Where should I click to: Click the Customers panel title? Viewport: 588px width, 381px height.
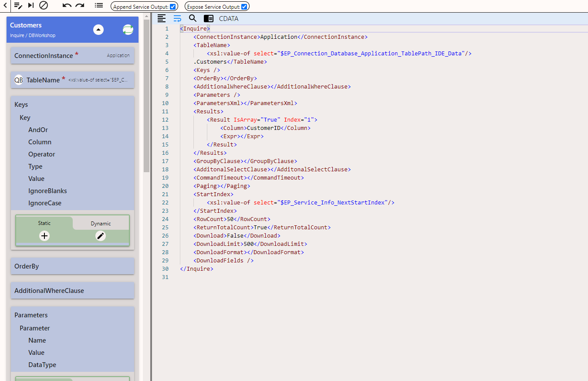click(26, 25)
